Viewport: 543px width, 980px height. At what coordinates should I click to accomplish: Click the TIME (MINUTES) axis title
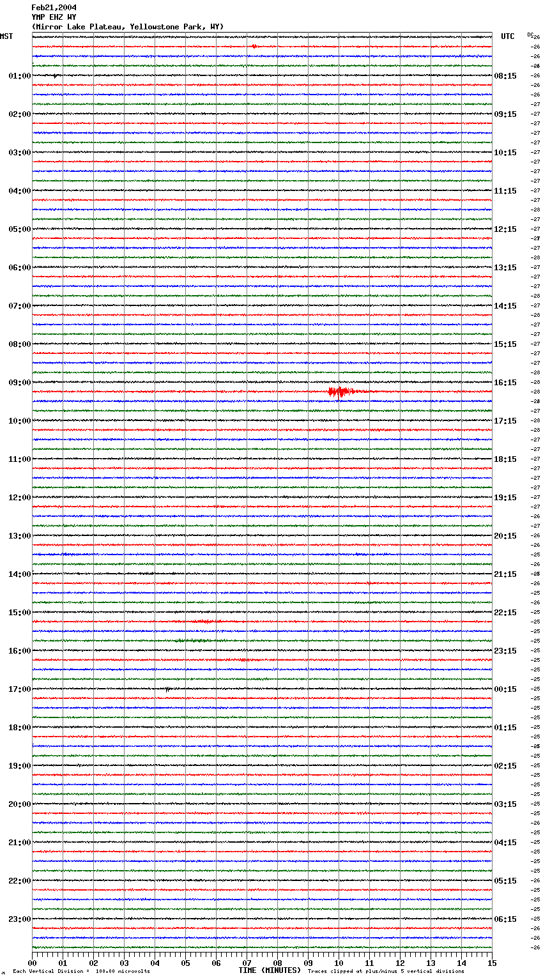coord(270,970)
